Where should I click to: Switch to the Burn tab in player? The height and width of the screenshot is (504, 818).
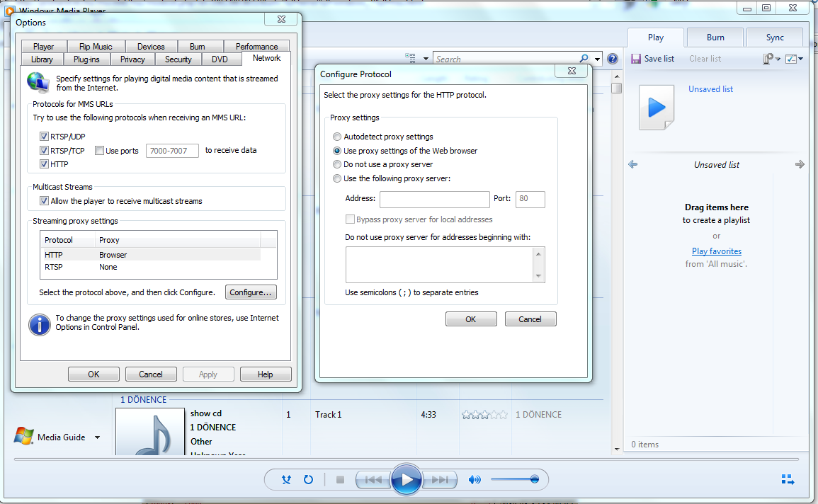pyautogui.click(x=715, y=38)
